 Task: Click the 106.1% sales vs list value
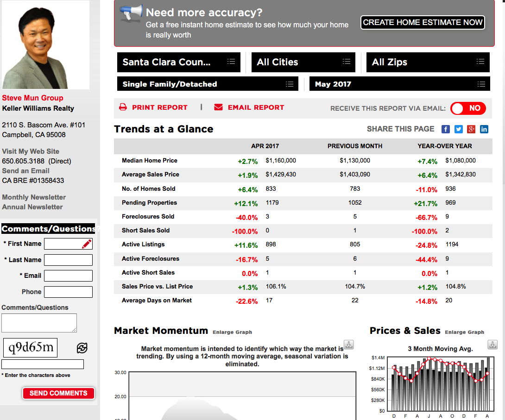click(x=276, y=287)
